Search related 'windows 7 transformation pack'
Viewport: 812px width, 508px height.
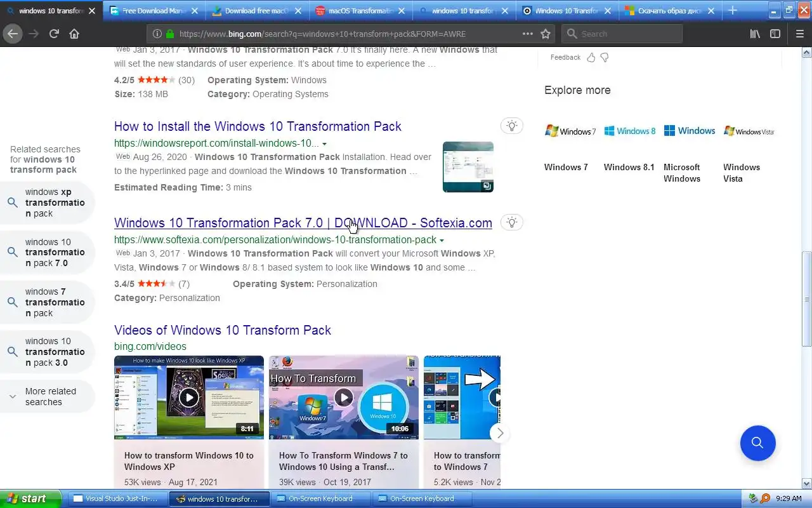point(48,302)
